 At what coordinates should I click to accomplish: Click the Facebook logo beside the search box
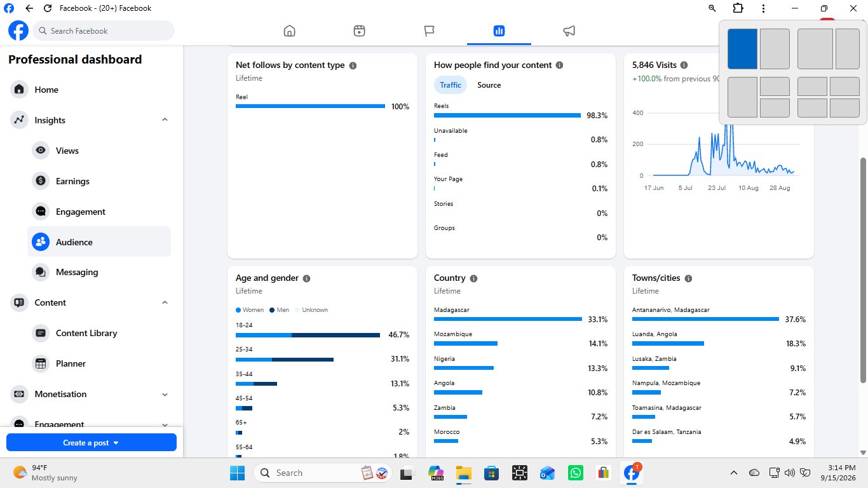[18, 30]
